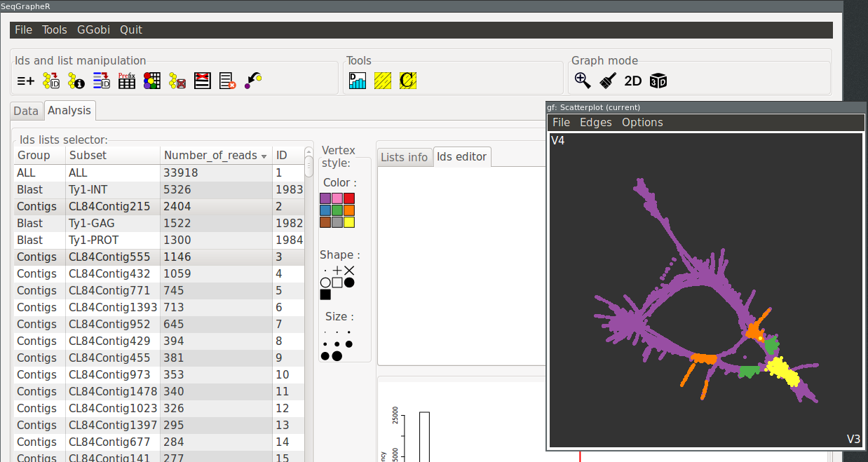Switch graph to 2D mode
The width and height of the screenshot is (868, 462).
click(632, 81)
